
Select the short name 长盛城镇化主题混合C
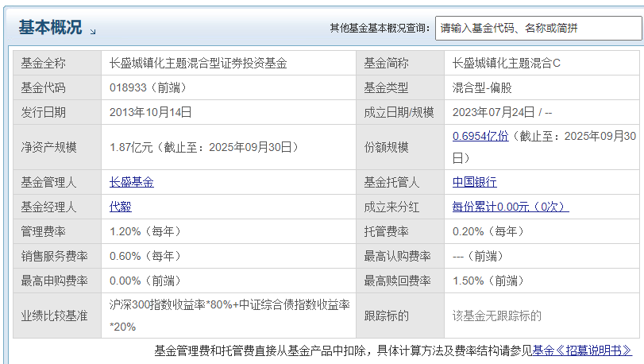pos(507,63)
